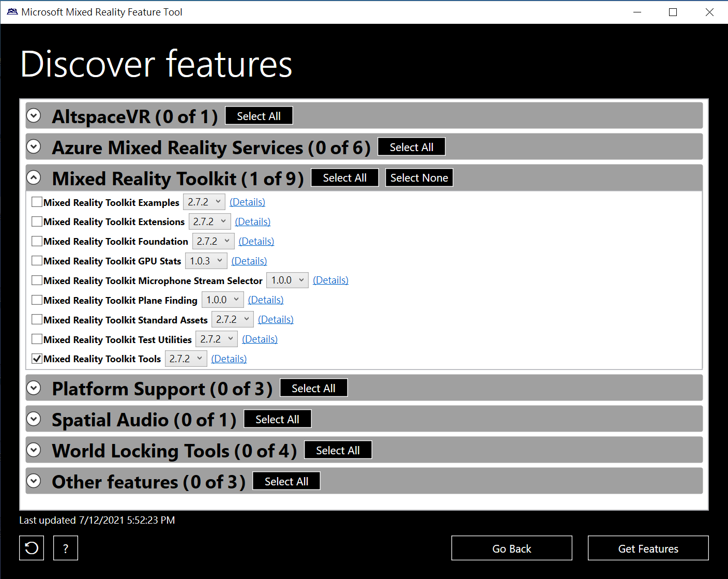
Task: Open Details link for Toolkit Tools
Action: coord(229,359)
